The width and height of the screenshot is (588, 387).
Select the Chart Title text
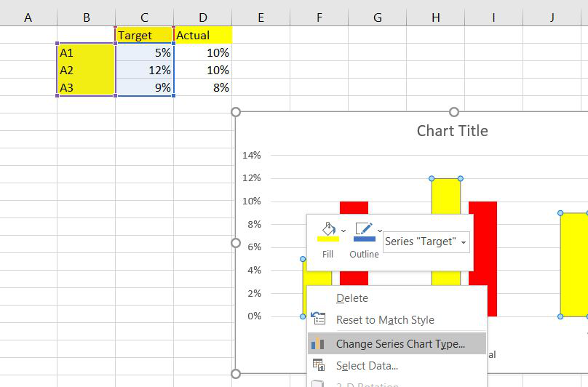(x=452, y=131)
